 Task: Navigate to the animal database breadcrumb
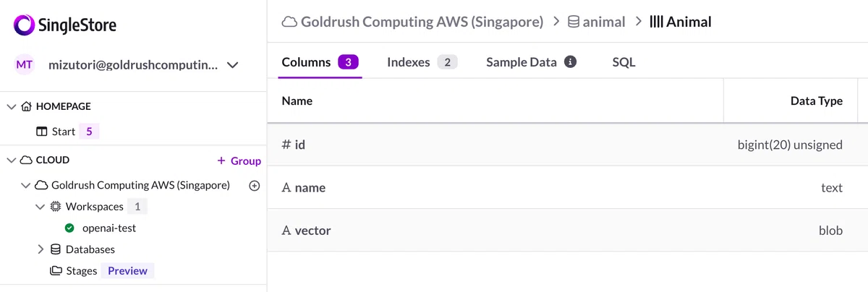coord(604,22)
